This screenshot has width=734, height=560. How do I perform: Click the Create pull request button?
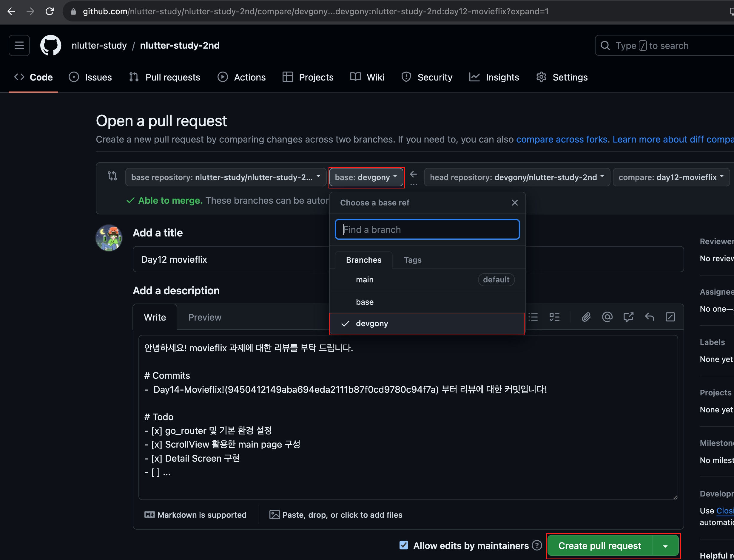599,546
